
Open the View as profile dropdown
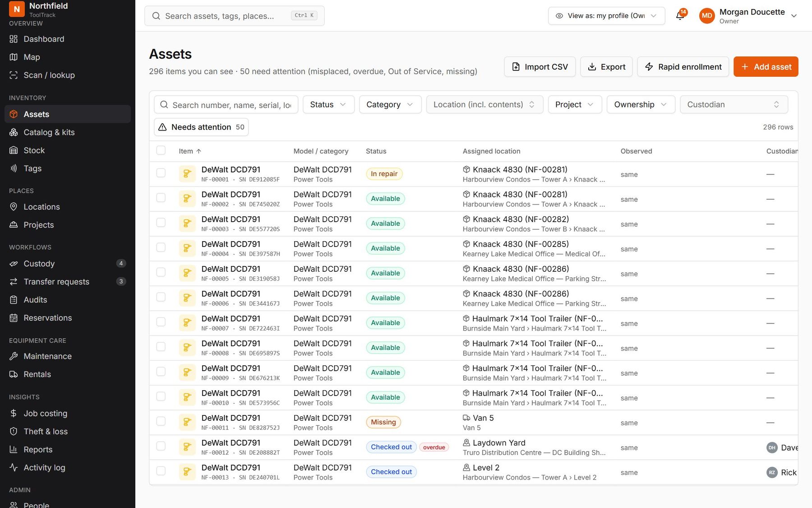(606, 16)
